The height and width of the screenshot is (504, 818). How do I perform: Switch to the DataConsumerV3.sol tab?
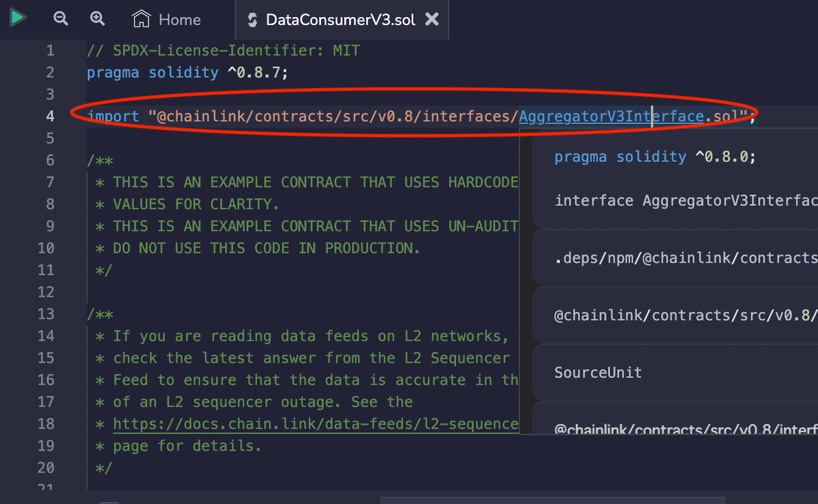click(341, 19)
